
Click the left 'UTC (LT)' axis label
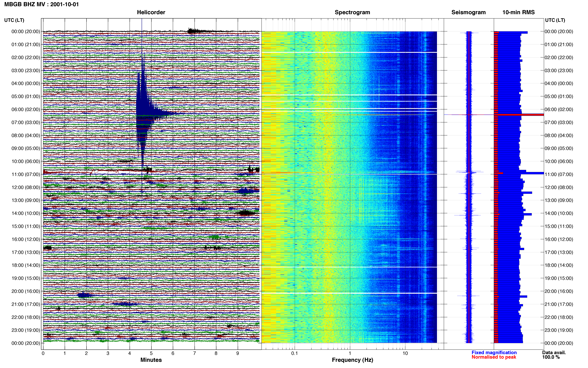[14, 20]
